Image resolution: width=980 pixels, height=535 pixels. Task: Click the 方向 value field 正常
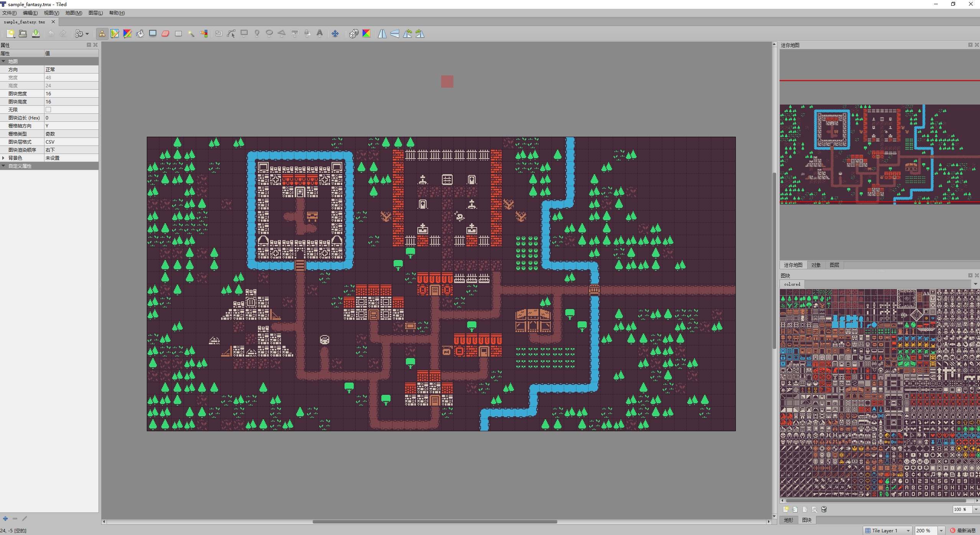pyautogui.click(x=71, y=69)
